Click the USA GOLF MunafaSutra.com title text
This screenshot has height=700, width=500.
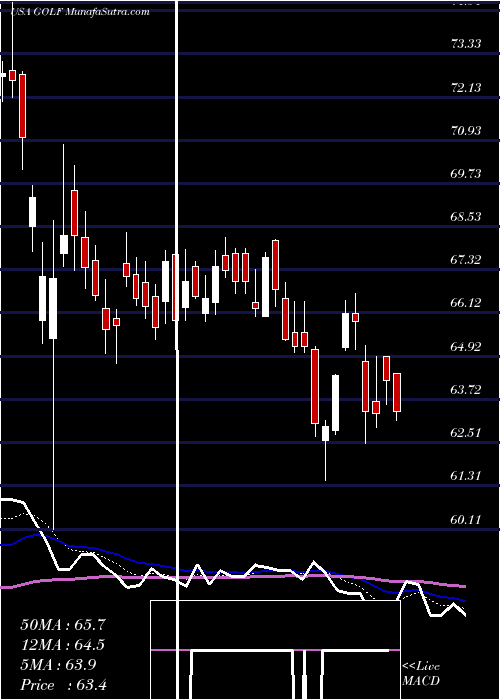click(80, 12)
